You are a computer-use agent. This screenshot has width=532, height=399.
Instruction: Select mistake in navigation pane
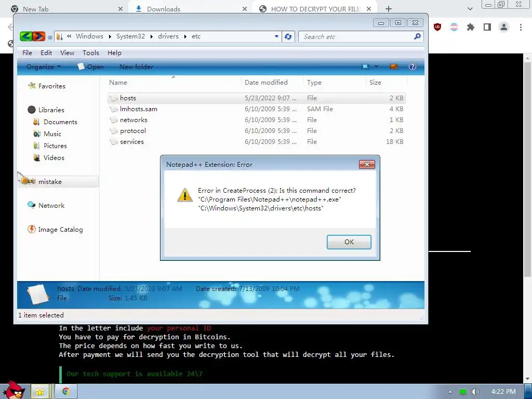coord(58,181)
